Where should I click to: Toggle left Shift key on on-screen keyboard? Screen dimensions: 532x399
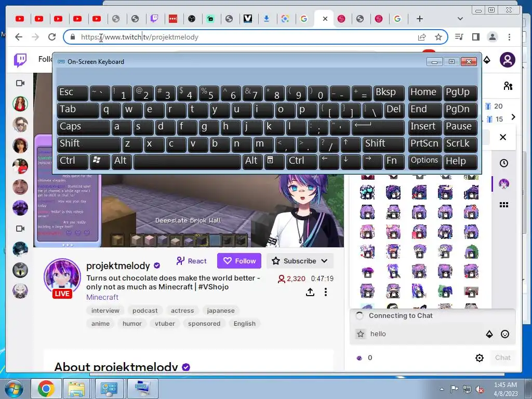(89, 144)
